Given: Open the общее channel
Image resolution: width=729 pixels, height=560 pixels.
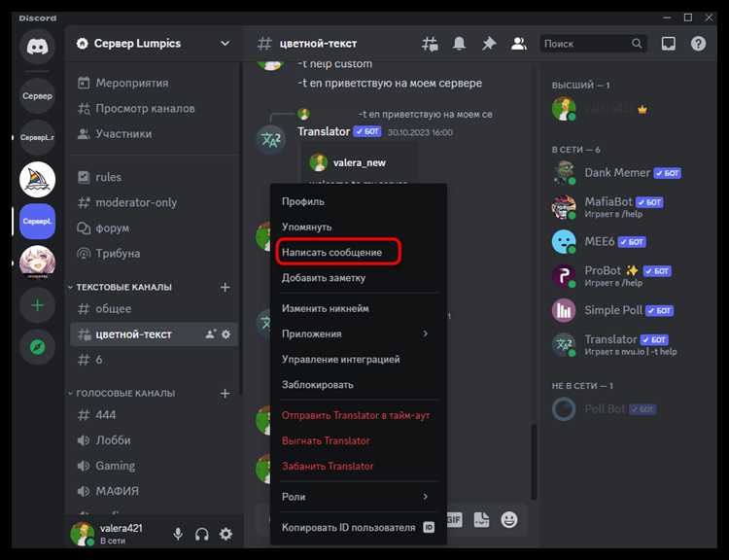Looking at the screenshot, I should pos(154,309).
